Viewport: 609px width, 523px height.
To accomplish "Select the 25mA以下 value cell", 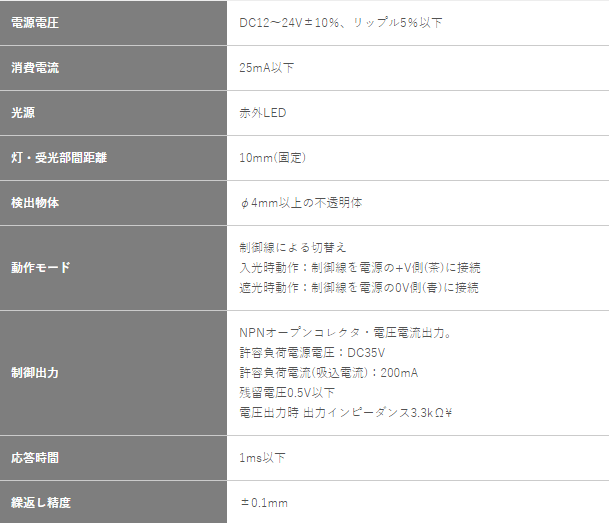I will (x=418, y=68).
